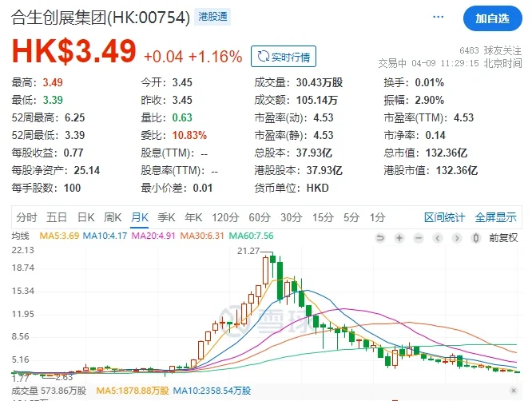Switch to the 五日 chart tab
This screenshot has width=532, height=401.
point(57,217)
